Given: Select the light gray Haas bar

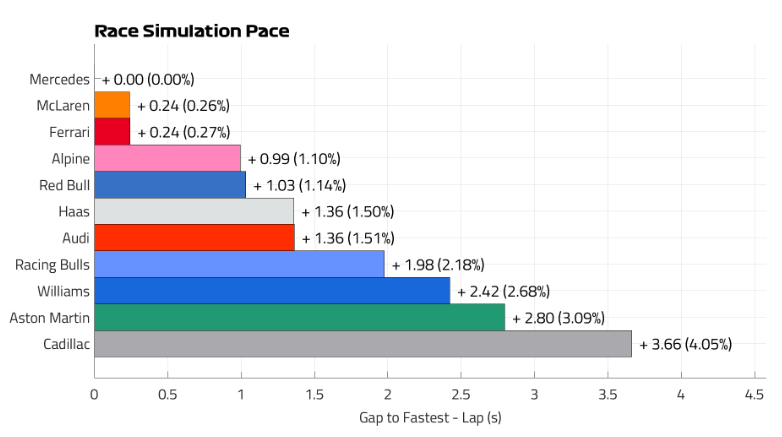Looking at the screenshot, I should 194,211.
